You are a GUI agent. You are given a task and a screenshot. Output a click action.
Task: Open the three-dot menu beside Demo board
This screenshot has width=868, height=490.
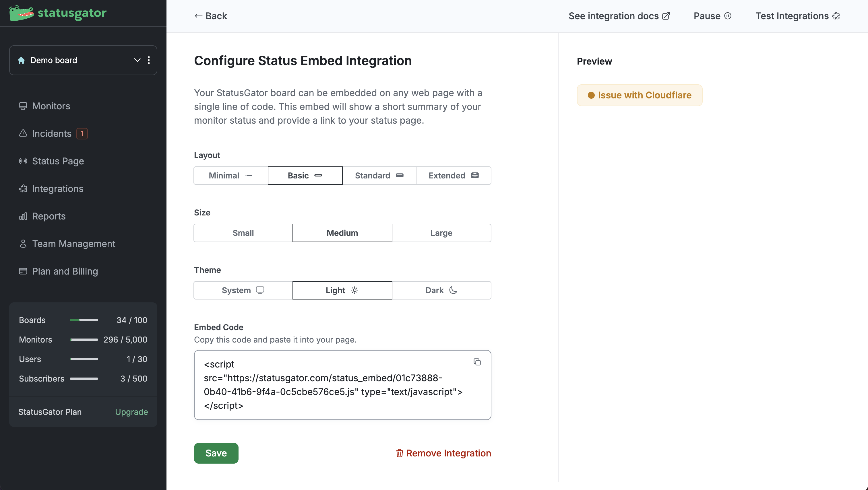click(149, 60)
